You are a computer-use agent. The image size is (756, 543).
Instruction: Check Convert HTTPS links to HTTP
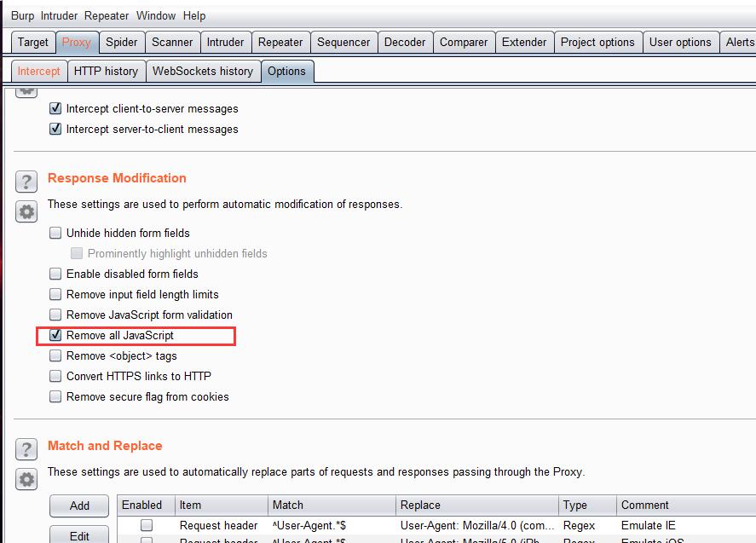click(x=56, y=376)
